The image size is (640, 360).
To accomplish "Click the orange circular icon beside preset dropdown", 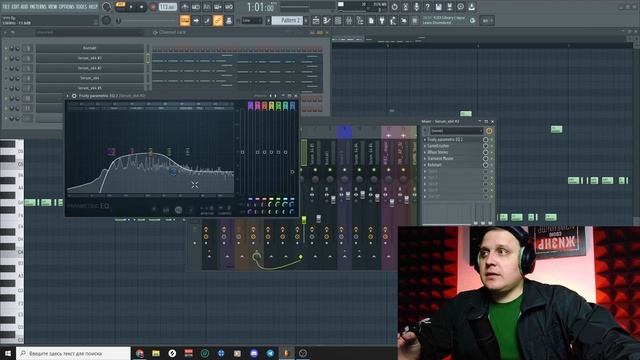I will click(489, 131).
